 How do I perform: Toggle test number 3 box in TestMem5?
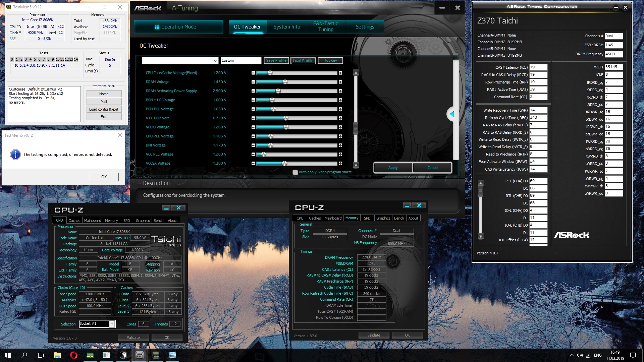tap(25, 59)
